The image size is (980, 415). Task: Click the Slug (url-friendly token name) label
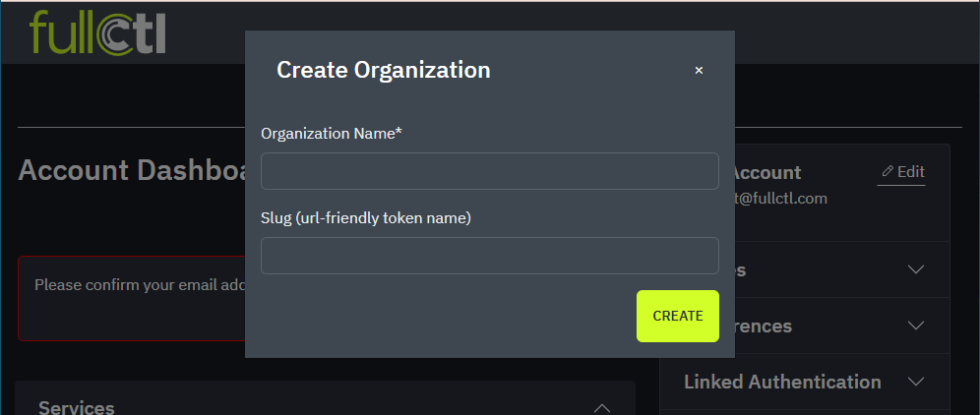tap(366, 217)
